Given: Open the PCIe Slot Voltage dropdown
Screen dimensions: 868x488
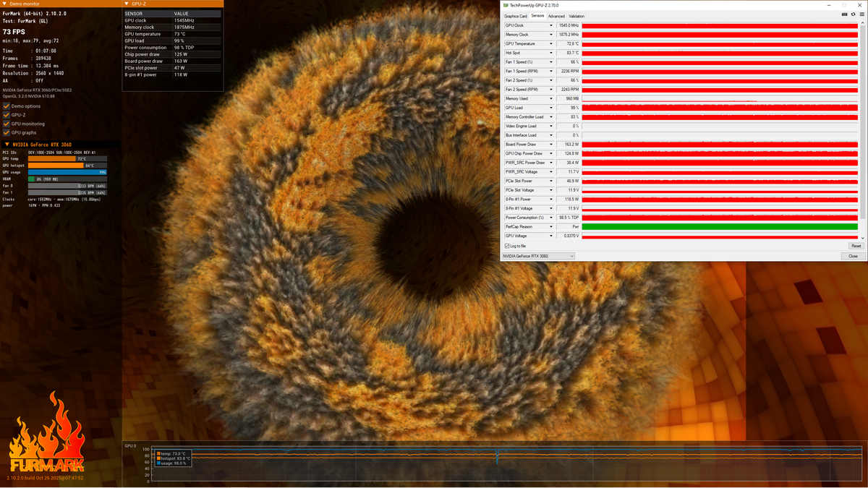Looking at the screenshot, I should pyautogui.click(x=551, y=190).
